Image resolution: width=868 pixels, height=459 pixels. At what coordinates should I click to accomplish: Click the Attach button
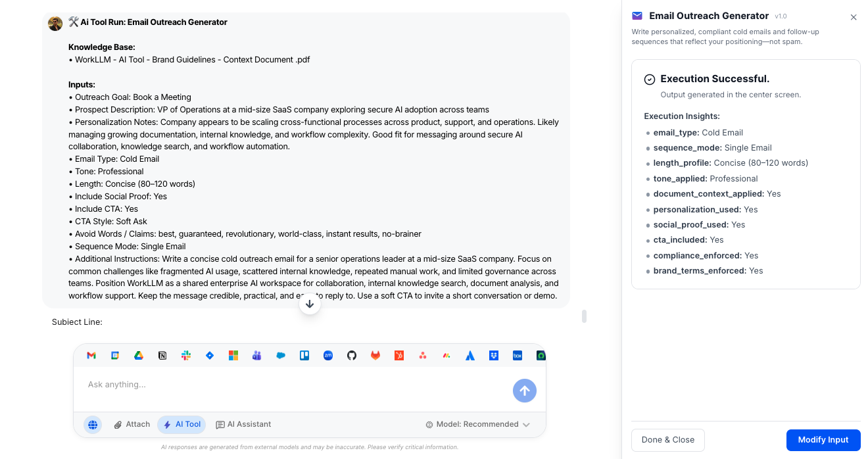point(132,425)
